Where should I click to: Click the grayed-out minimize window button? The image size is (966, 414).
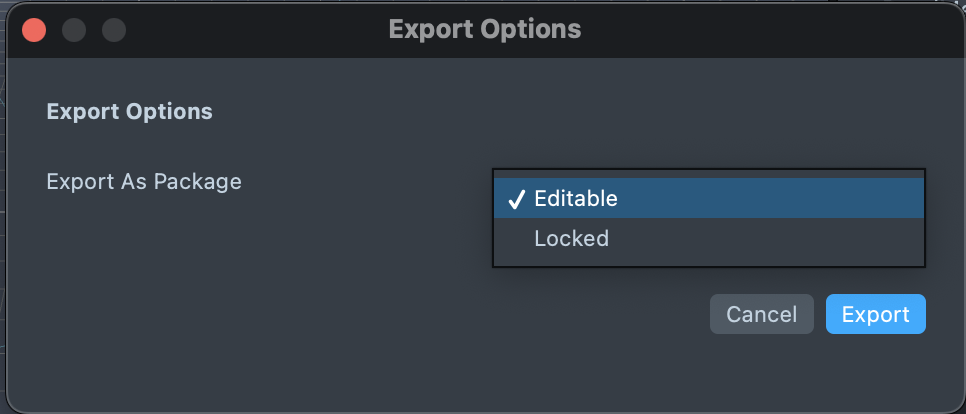click(x=74, y=29)
